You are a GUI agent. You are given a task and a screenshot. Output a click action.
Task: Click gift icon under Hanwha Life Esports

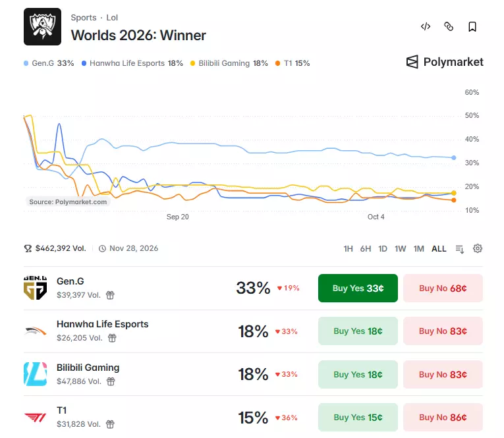point(112,338)
